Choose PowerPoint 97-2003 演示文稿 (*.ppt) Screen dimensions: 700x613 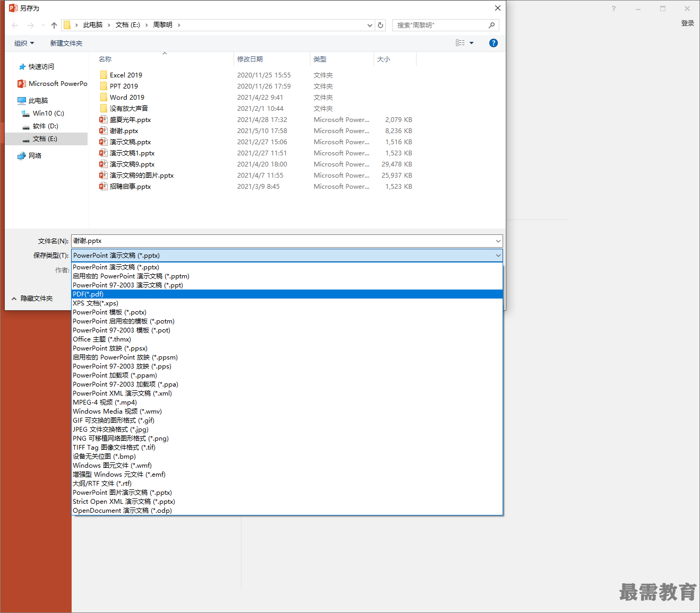(287, 285)
